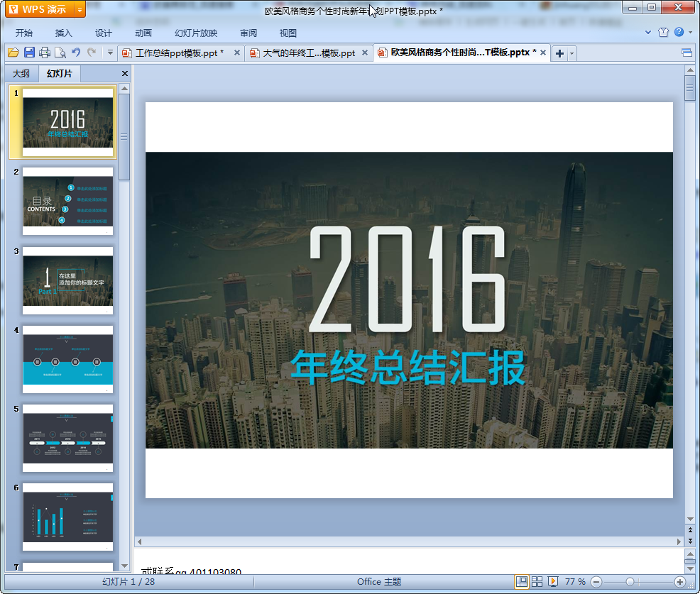Click the Redo arrow icon
This screenshot has height=594, width=700.
tap(92, 53)
